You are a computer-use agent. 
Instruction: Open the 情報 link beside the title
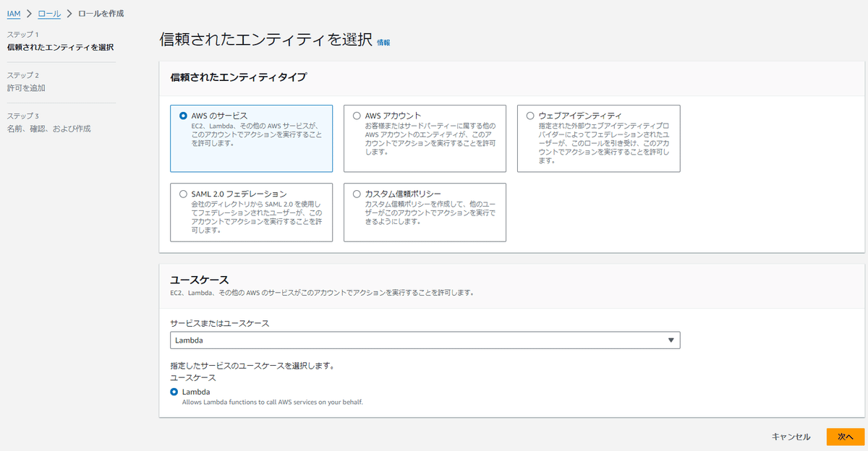[383, 43]
